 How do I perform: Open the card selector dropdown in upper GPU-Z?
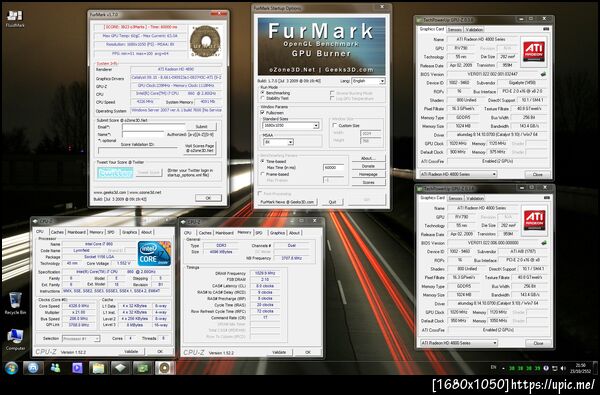[x=458, y=174]
